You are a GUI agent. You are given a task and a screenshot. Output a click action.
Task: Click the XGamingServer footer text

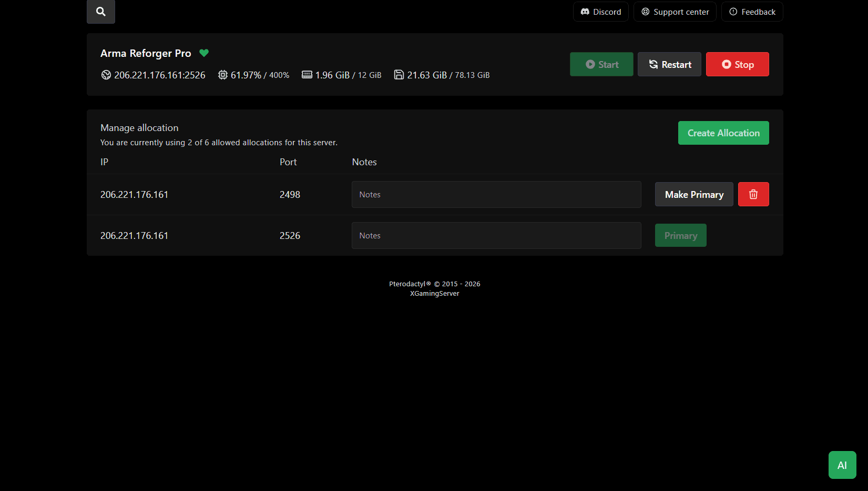coord(435,294)
